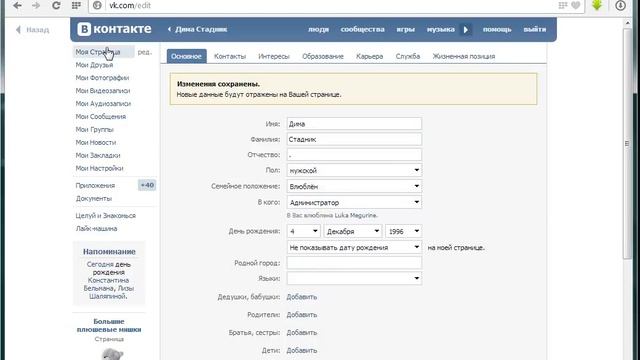Open the Семейное положение dropdown

(354, 186)
